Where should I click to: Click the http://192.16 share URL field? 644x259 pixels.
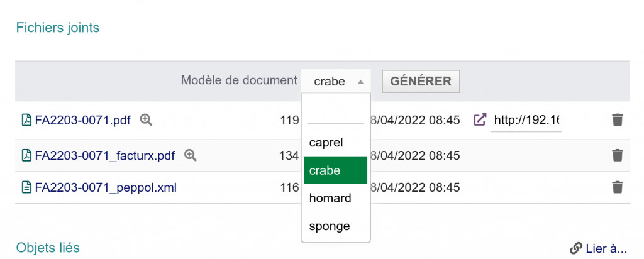point(526,119)
